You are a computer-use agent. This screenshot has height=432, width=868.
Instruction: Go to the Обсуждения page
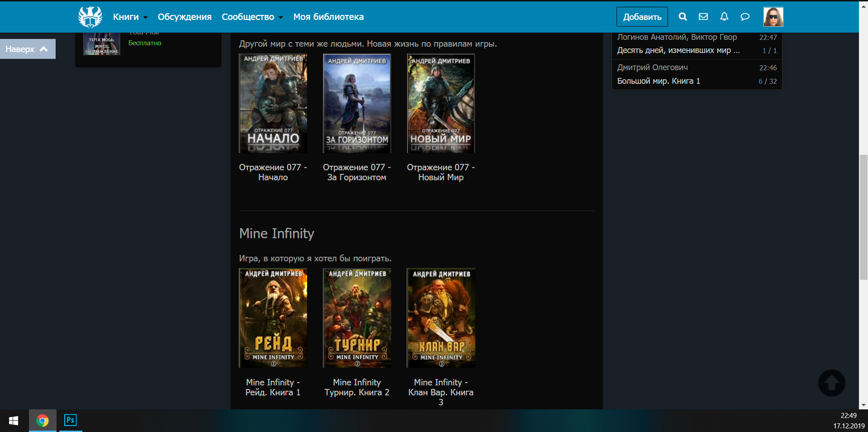coord(185,17)
